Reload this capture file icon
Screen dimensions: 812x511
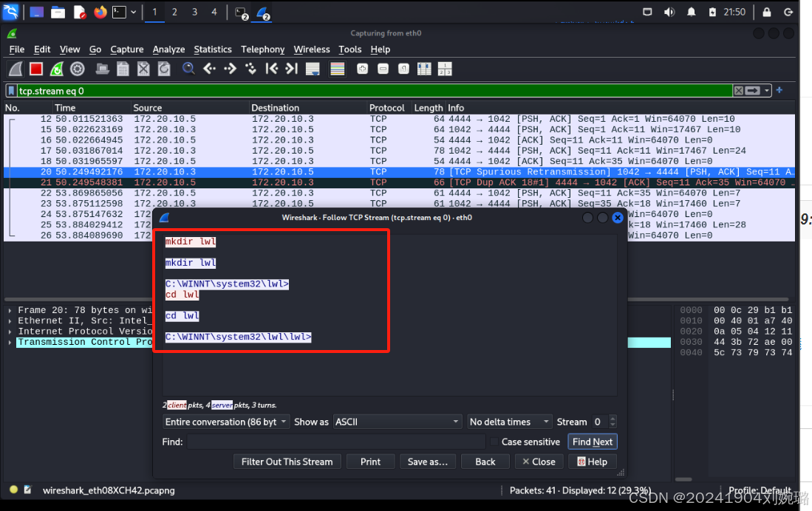164,69
